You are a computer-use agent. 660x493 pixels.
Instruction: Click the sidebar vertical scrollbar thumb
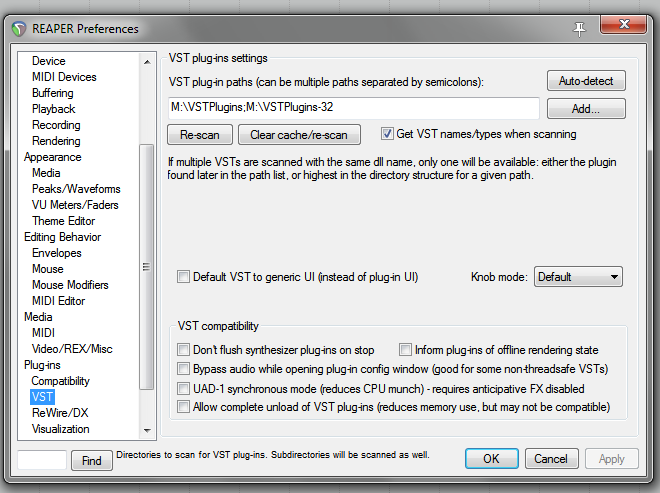[146, 267]
